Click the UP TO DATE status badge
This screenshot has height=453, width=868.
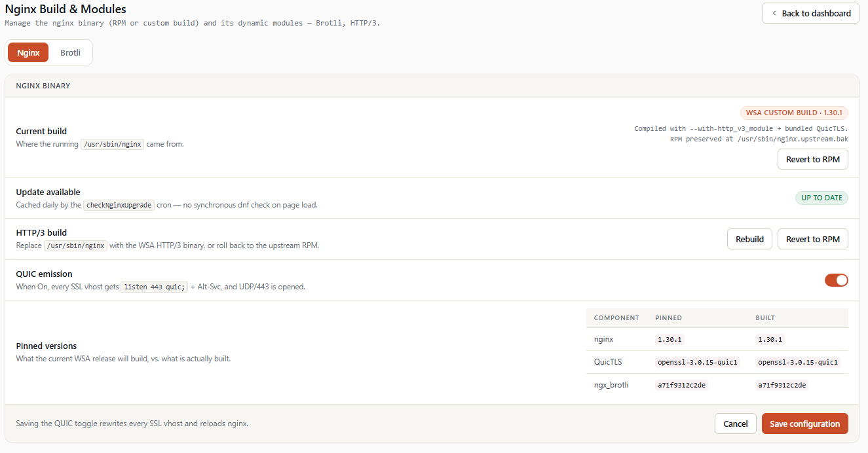(821, 198)
